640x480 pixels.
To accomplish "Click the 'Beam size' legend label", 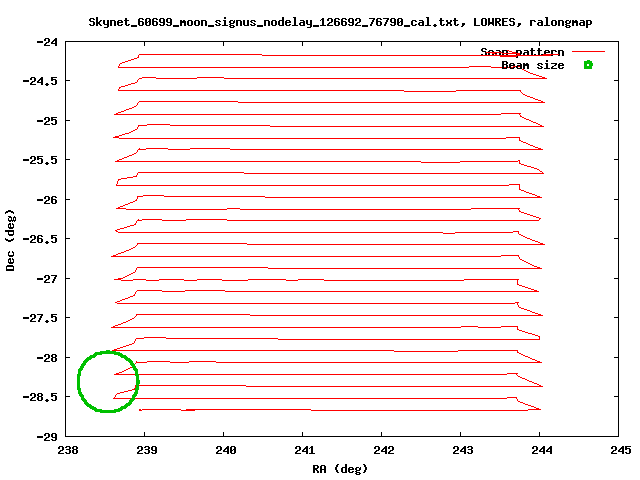I will (x=533, y=65).
